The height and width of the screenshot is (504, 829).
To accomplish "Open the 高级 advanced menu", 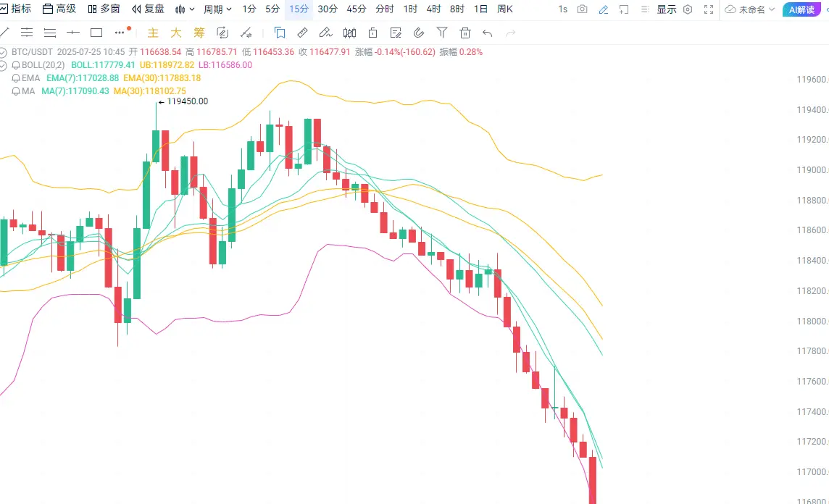I will coord(59,9).
